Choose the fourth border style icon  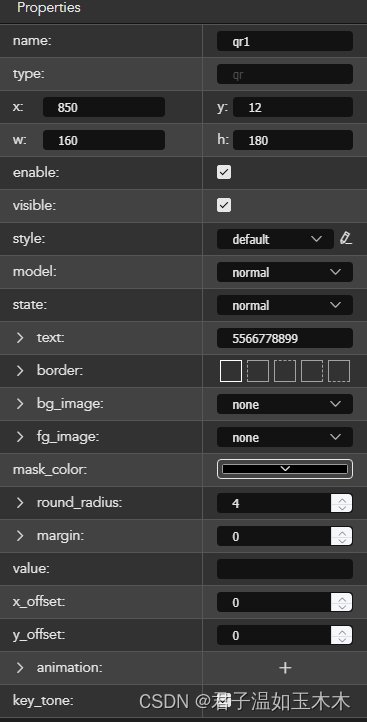312,371
